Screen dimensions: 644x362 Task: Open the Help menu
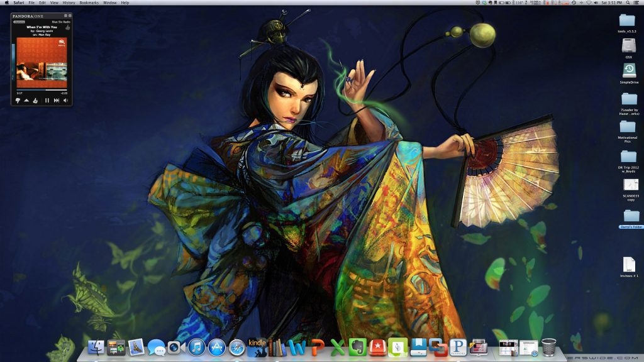[125, 3]
